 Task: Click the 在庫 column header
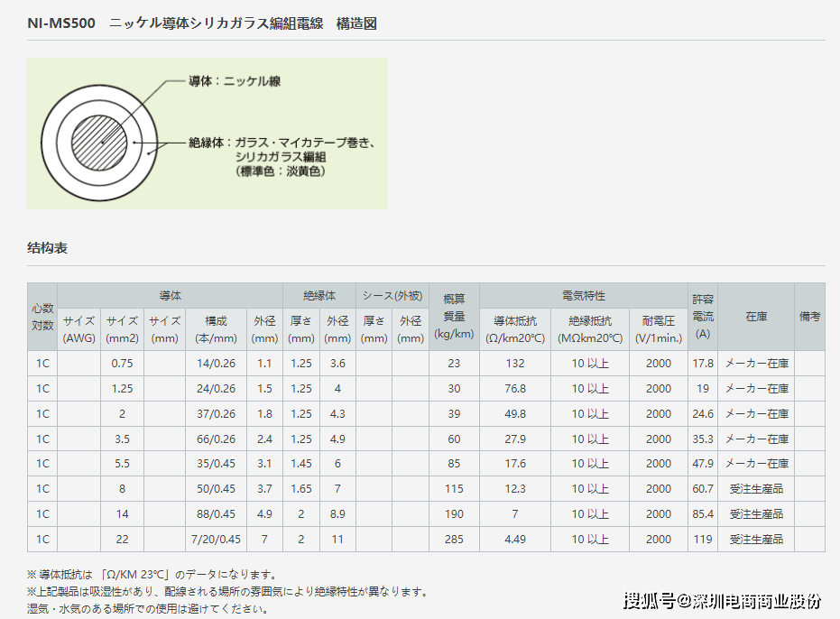(756, 317)
